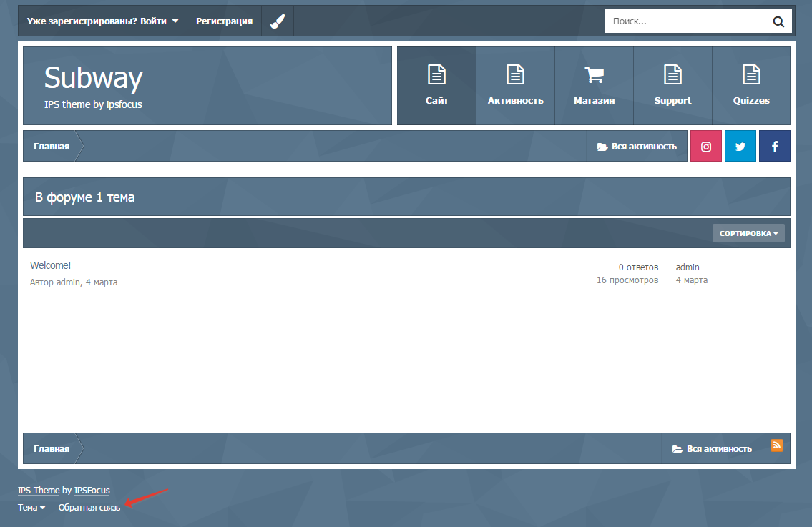Open the Сортировка dropdown

coord(748,233)
